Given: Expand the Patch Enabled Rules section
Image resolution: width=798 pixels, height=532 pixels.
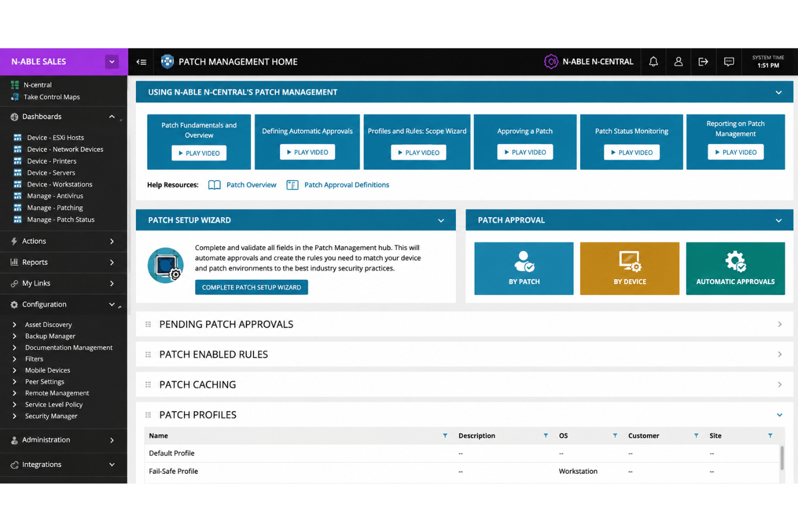Looking at the screenshot, I should 779,355.
